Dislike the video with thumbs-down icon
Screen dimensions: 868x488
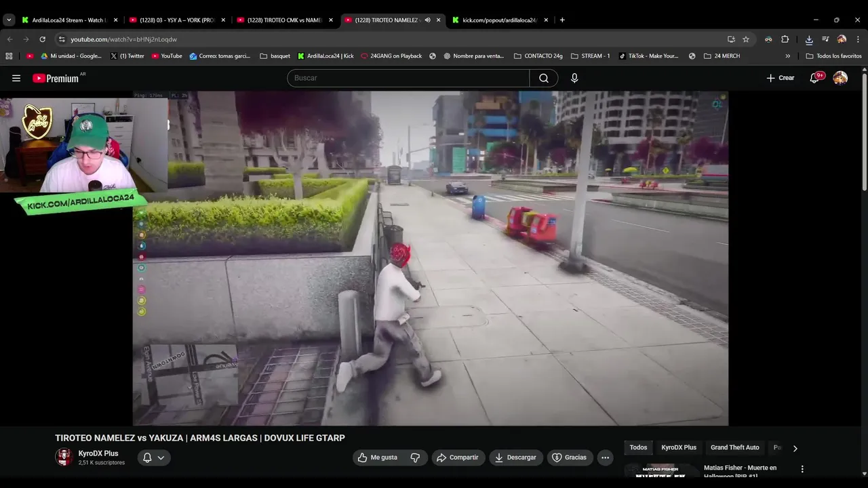pos(415,457)
